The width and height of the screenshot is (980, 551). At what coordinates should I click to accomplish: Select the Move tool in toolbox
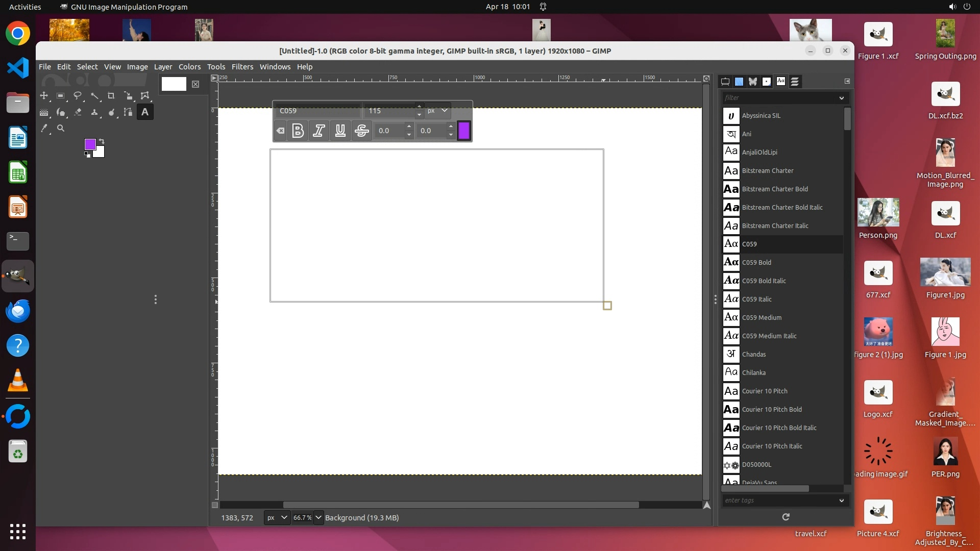[44, 95]
